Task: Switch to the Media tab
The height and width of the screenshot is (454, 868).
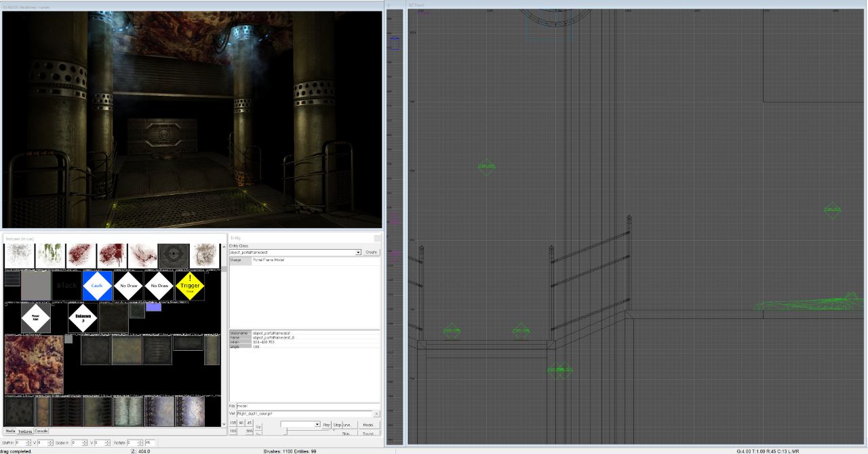Action: (10, 431)
